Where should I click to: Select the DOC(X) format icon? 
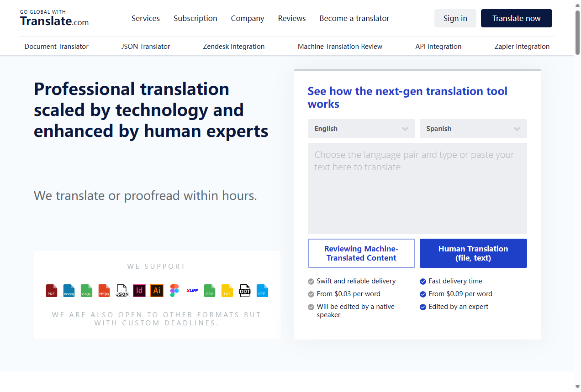69,291
